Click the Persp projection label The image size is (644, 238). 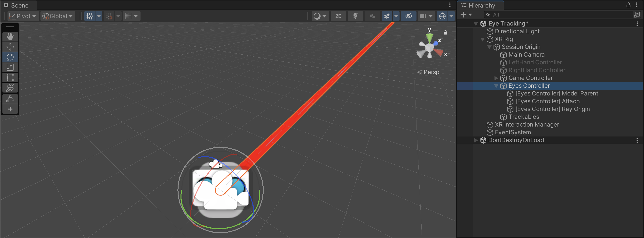point(431,72)
